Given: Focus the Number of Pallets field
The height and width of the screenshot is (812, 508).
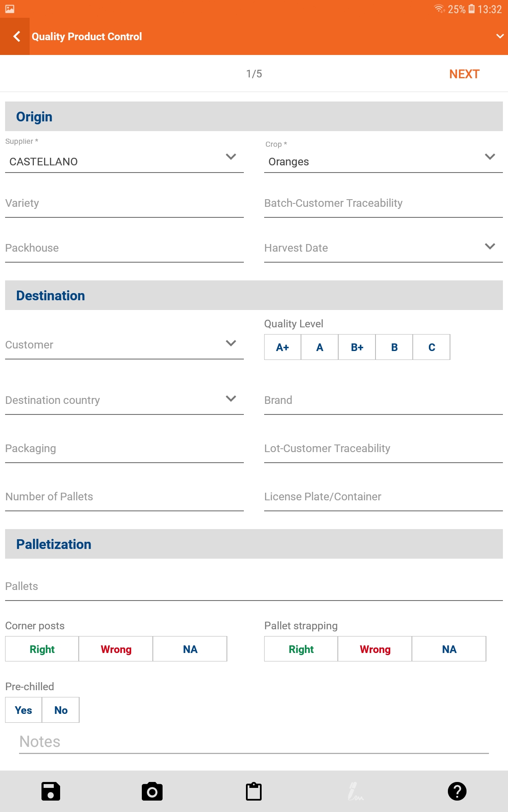Looking at the screenshot, I should 124,497.
